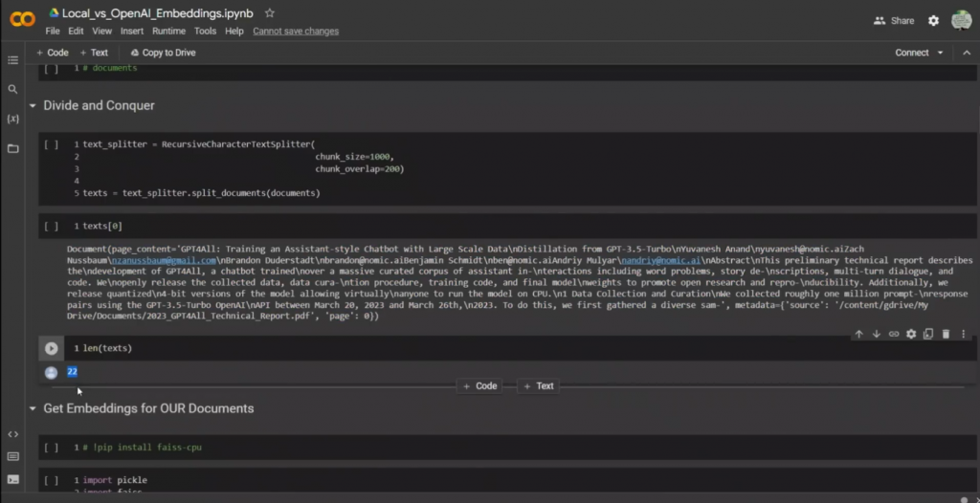The width and height of the screenshot is (980, 503).
Task: Click the # !pip install faiss-cpu line
Action: point(143,448)
